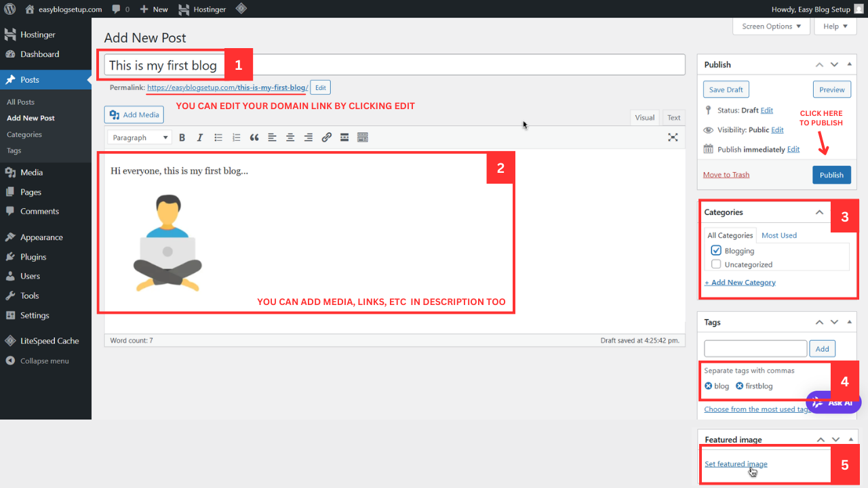Open the permalink URL
Image resolution: width=868 pixels, height=488 pixels.
(227, 87)
